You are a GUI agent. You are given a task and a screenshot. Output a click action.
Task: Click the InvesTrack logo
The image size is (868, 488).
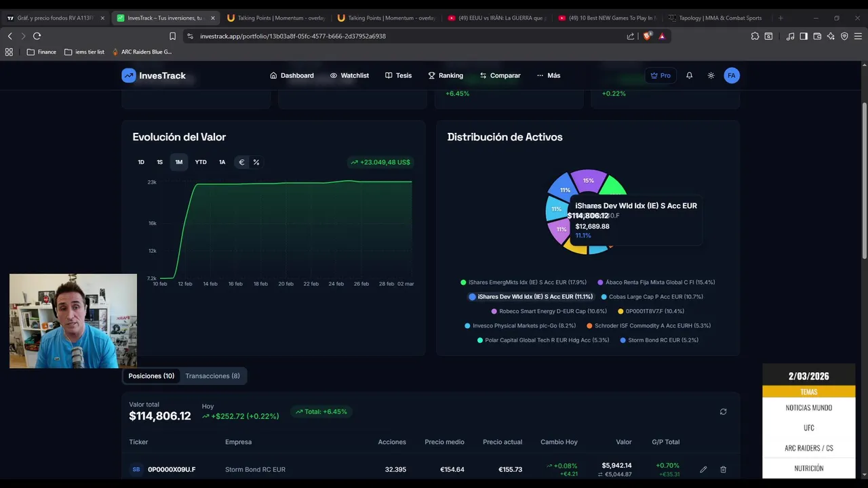point(153,75)
